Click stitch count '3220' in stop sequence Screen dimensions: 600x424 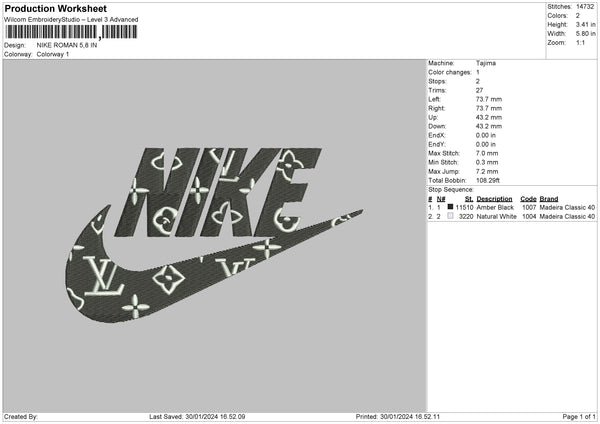tap(466, 217)
